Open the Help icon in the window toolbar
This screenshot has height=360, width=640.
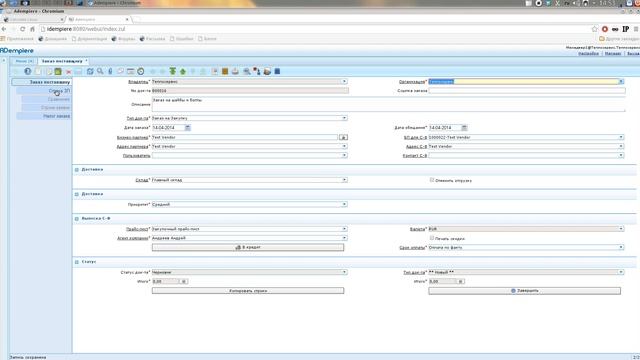coord(27,71)
